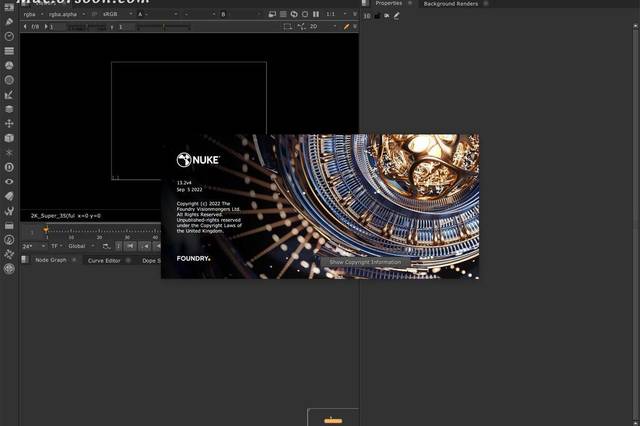The width and height of the screenshot is (640, 426).
Task: Open the Metadata nodes tag icon
Action: click(9, 196)
